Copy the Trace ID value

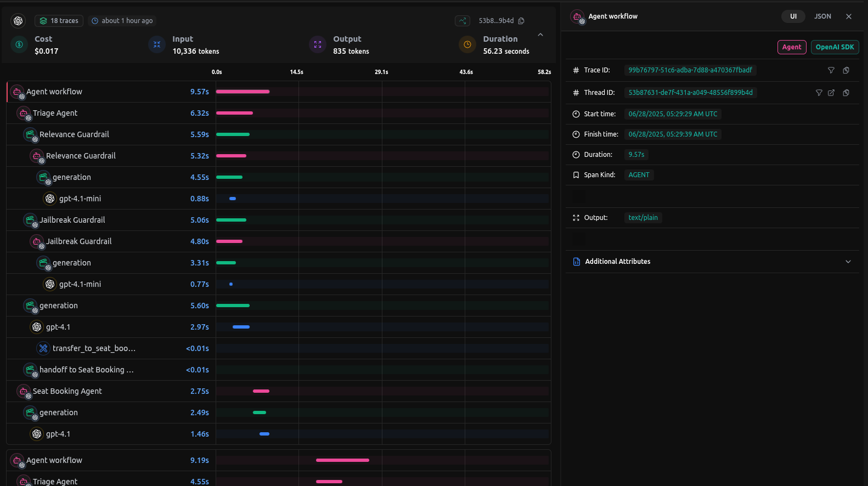[x=846, y=70]
